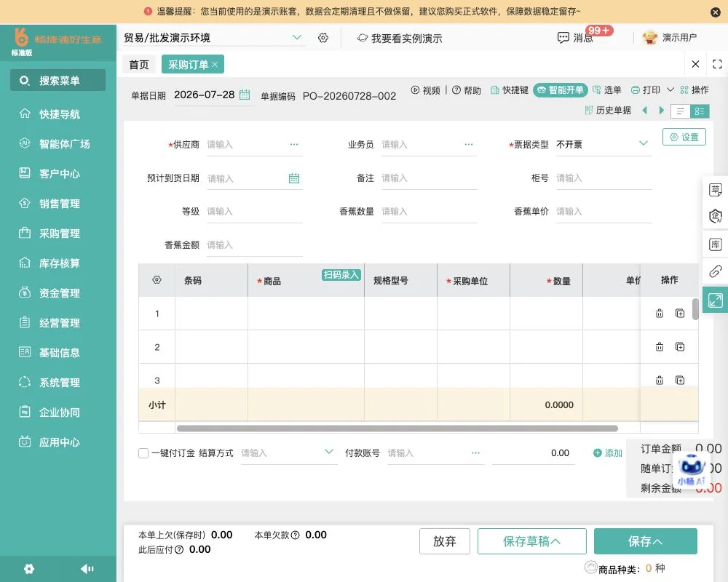
Task: Click 选单 toolbar item
Action: click(x=607, y=90)
